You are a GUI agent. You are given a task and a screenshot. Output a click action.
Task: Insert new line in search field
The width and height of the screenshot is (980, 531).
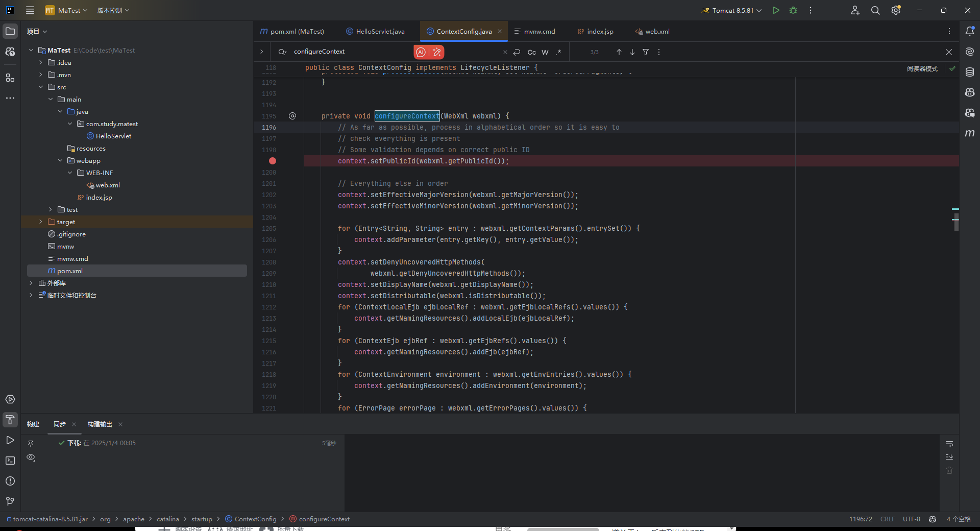517,52
